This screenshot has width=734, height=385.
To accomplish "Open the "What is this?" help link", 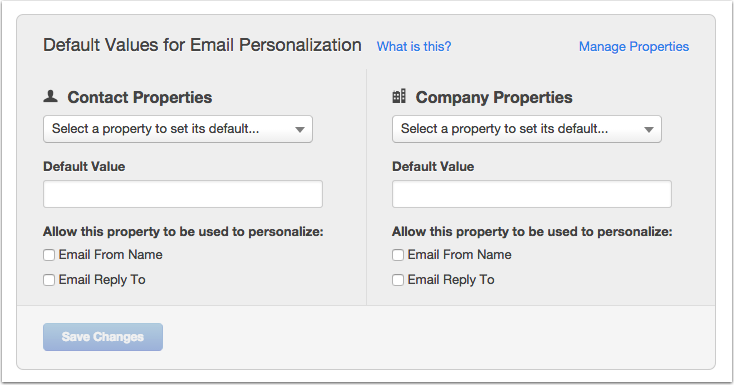I will [414, 46].
